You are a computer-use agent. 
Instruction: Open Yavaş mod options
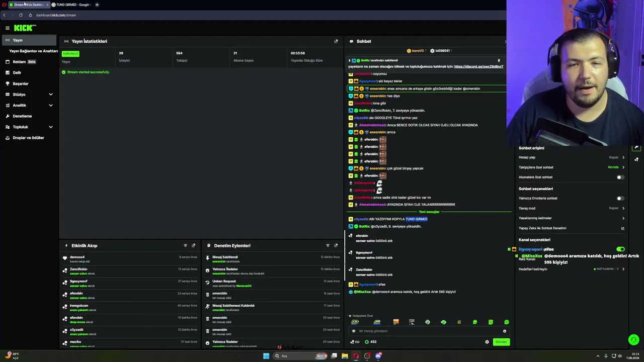click(x=572, y=208)
